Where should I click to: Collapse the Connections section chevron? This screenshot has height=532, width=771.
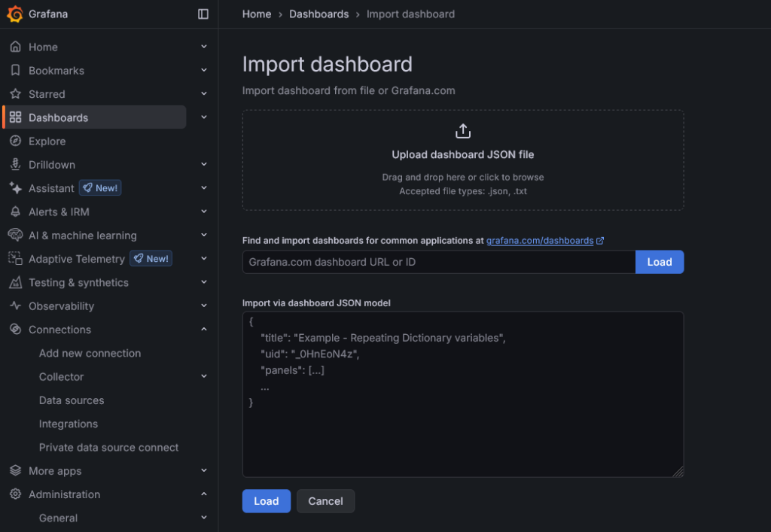(x=204, y=330)
